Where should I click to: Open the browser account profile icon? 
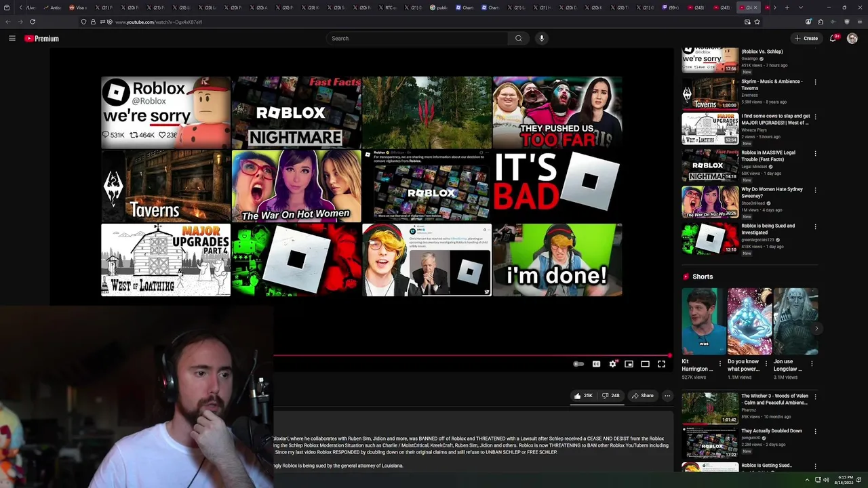point(808,22)
